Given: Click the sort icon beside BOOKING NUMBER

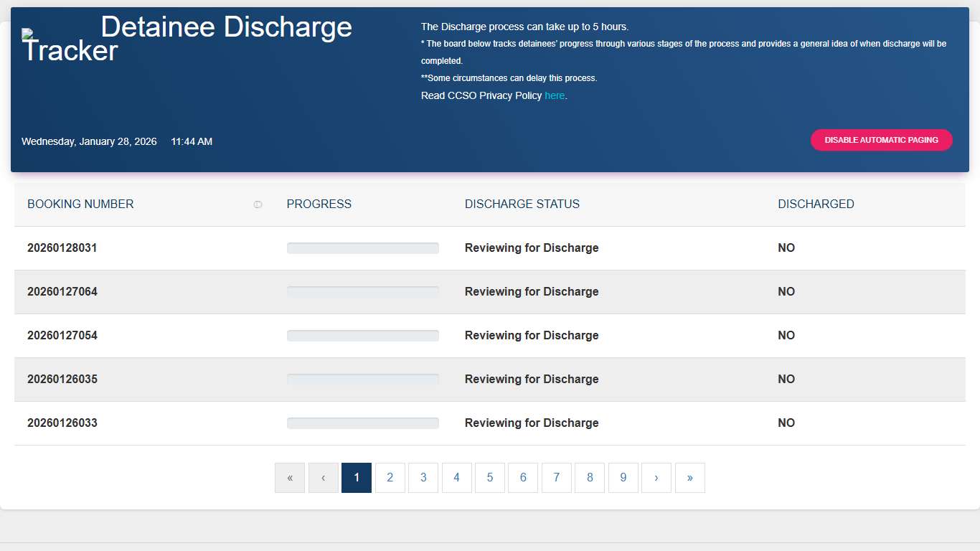Looking at the screenshot, I should point(258,204).
